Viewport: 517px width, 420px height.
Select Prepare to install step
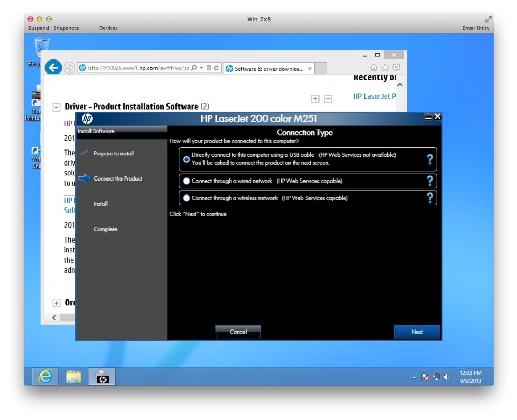113,154
